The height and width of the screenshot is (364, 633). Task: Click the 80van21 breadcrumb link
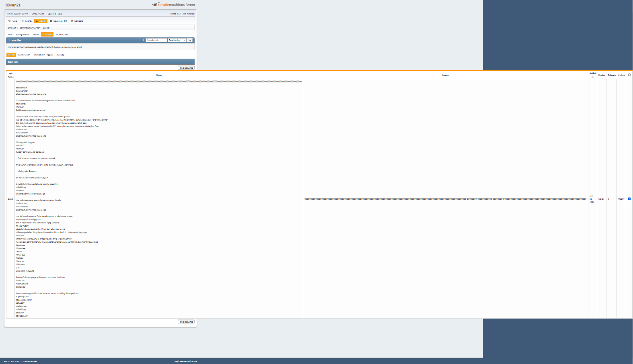pyautogui.click(x=12, y=28)
